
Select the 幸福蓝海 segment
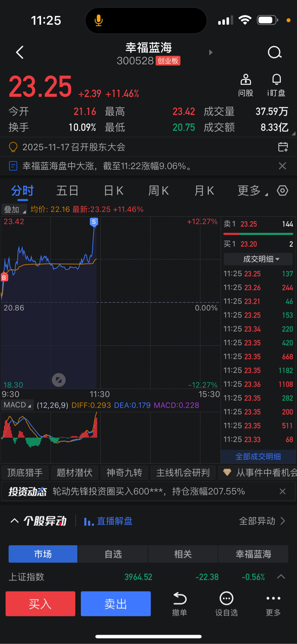point(254,554)
